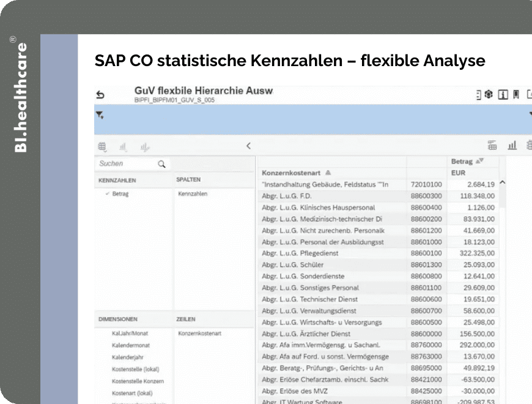
Task: Click the technical name BIPFI_BIPFM01_GUV_S_005
Action: pyautogui.click(x=174, y=100)
